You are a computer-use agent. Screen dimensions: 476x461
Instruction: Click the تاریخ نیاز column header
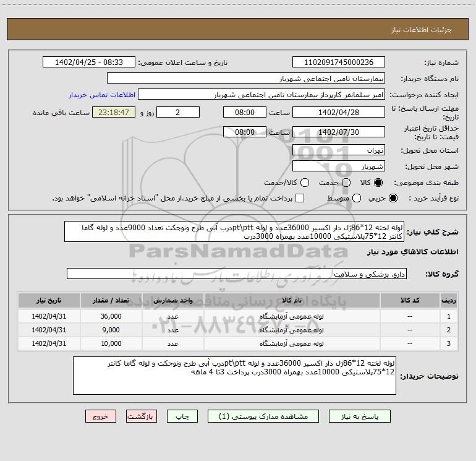(49, 301)
